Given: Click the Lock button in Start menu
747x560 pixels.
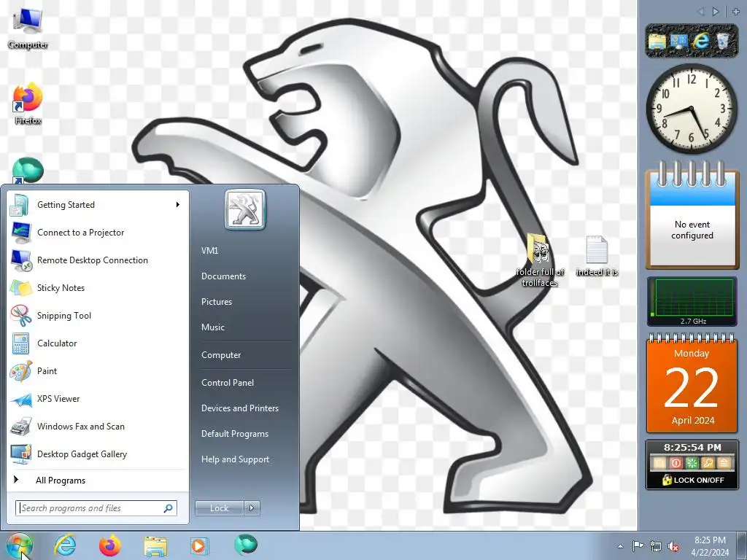Looking at the screenshot, I should coord(219,508).
